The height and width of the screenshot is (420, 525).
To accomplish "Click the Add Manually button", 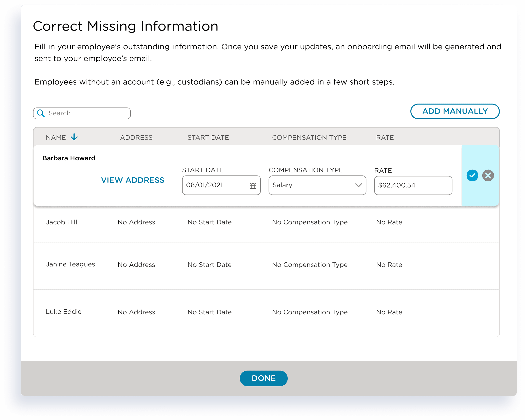I will point(455,111).
